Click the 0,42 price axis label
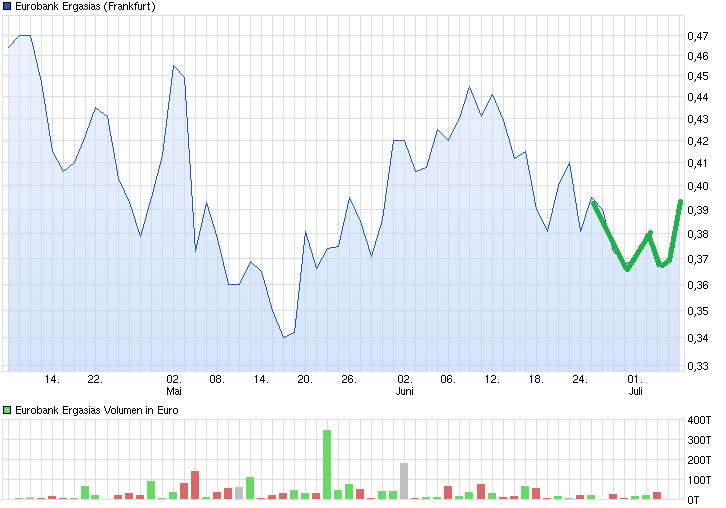The height and width of the screenshot is (508, 726). tap(698, 141)
